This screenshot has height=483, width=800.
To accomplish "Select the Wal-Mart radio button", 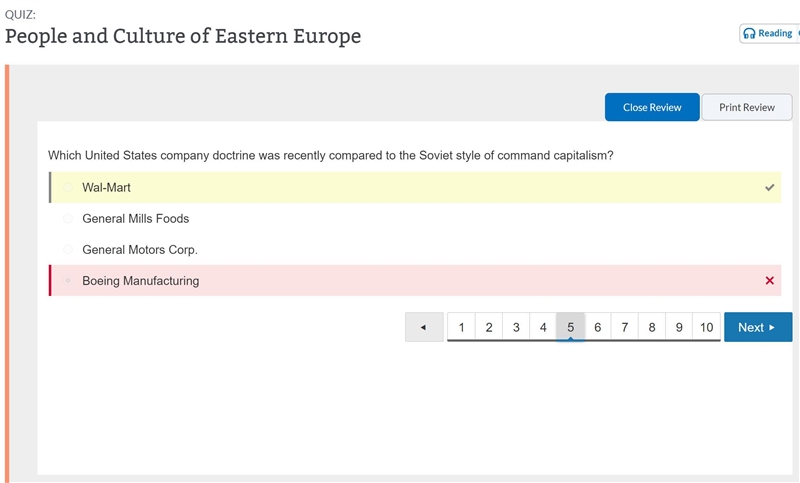I will click(x=68, y=188).
